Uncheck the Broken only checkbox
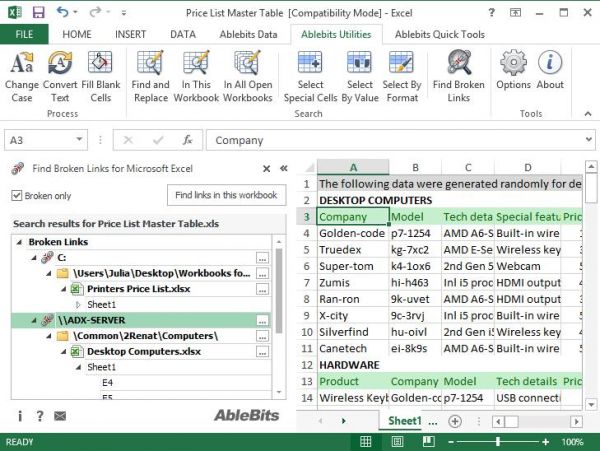Image resolution: width=600 pixels, height=451 pixels. (x=17, y=196)
